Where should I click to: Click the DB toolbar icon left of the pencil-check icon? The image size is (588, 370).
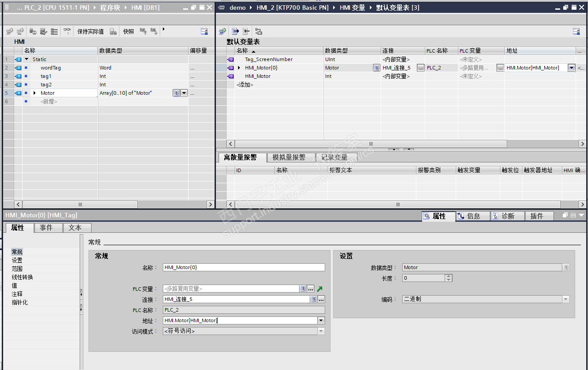[x=33, y=31]
